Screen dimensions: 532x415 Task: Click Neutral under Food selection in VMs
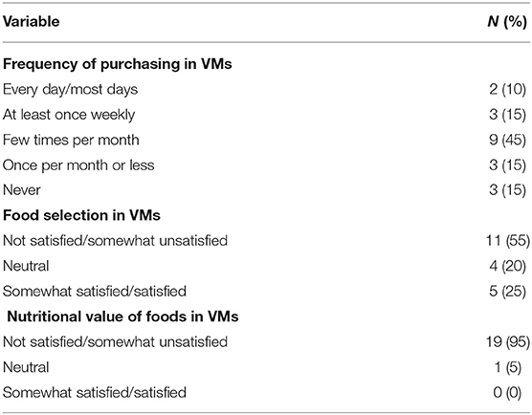pyautogui.click(x=26, y=266)
